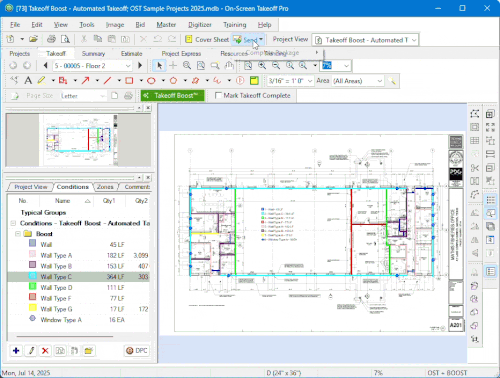Open the Bid menu
The image size is (500, 378).
click(x=140, y=25)
